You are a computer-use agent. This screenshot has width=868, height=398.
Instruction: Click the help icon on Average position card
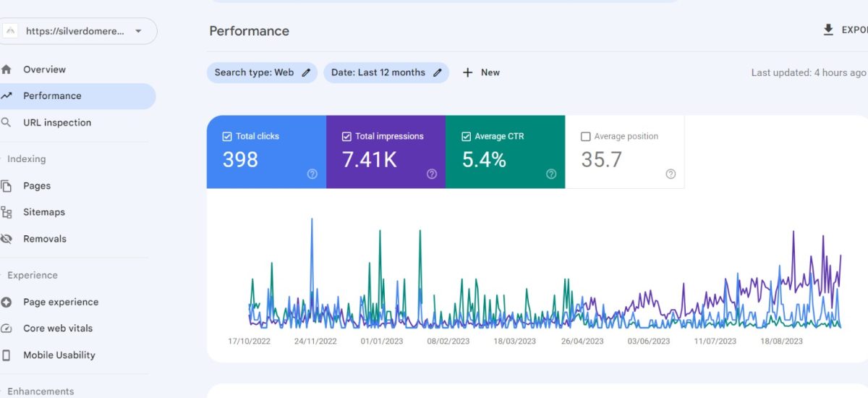671,174
